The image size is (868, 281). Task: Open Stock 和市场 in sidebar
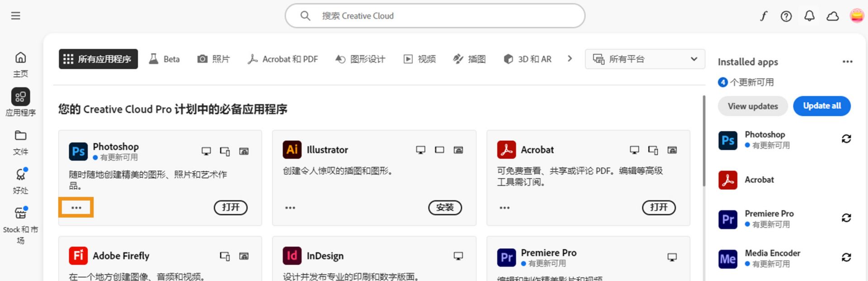(x=20, y=225)
